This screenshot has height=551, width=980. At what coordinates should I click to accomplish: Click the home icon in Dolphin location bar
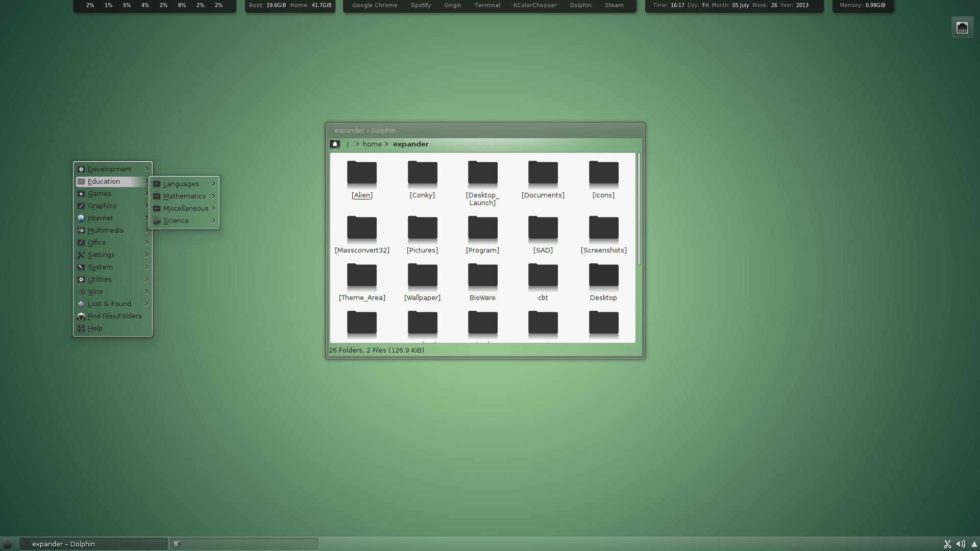coord(335,144)
